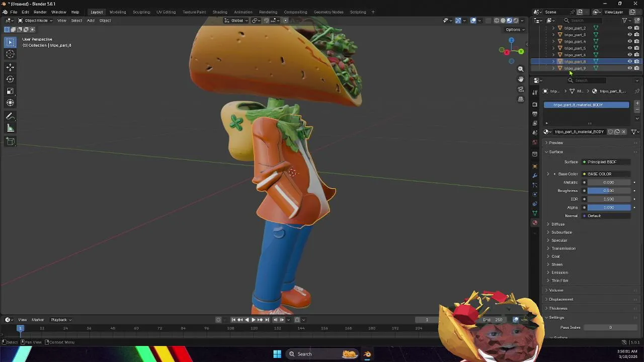
Task: Open the Playback dropdown in timeline
Action: pyautogui.click(x=61, y=320)
